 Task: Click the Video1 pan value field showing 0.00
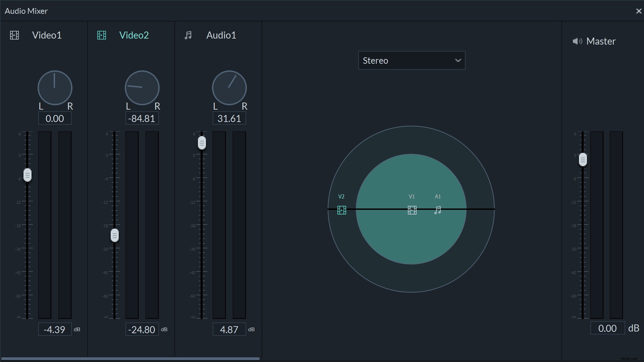click(x=55, y=118)
